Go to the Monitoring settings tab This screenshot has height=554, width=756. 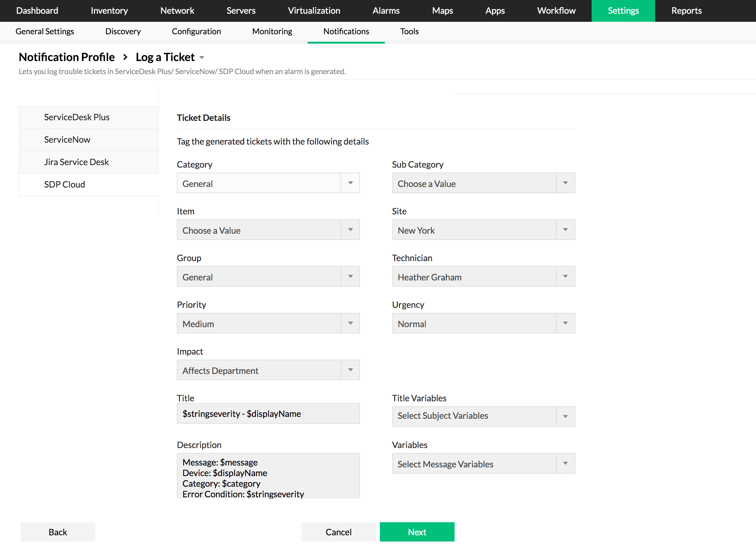click(x=272, y=31)
